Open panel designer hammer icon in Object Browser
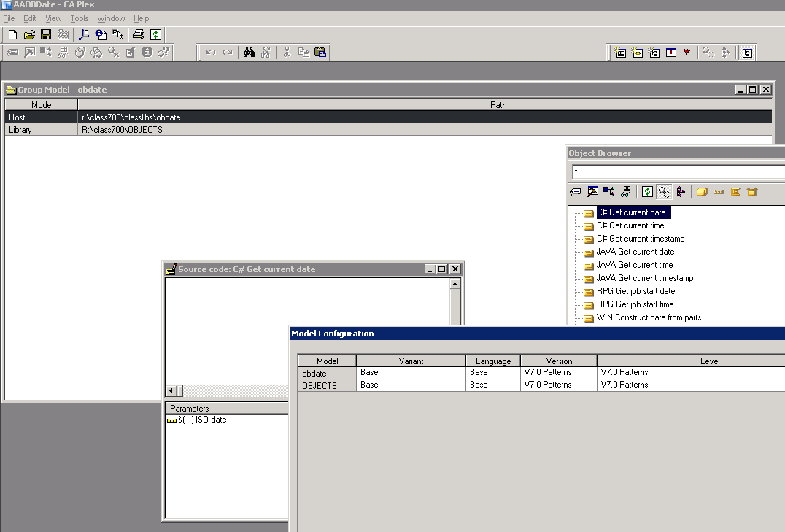785x532 pixels. [x=592, y=192]
